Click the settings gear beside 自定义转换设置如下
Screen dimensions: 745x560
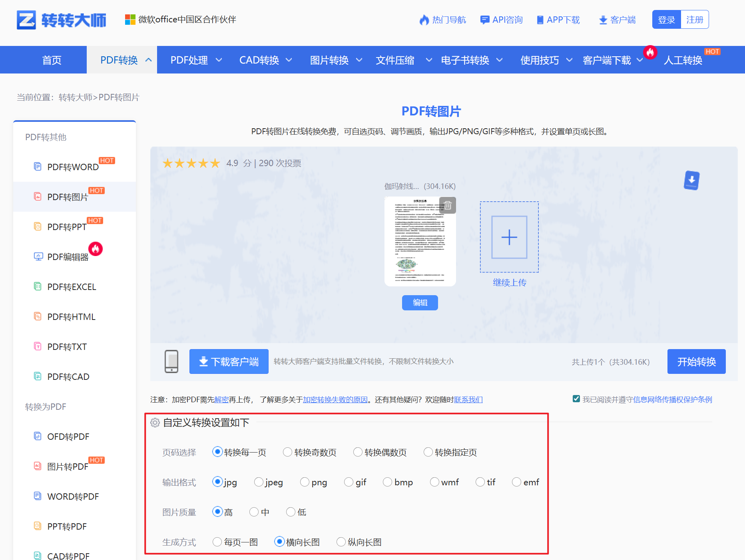click(155, 423)
